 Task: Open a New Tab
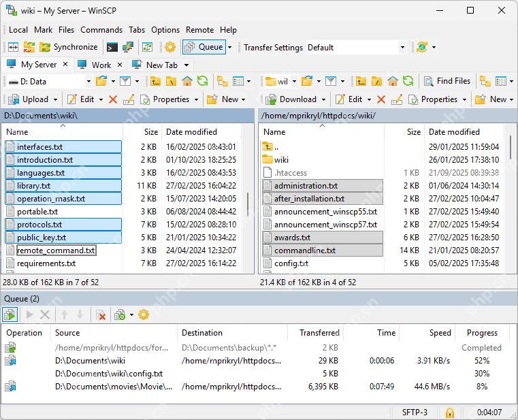pyautogui.click(x=155, y=65)
